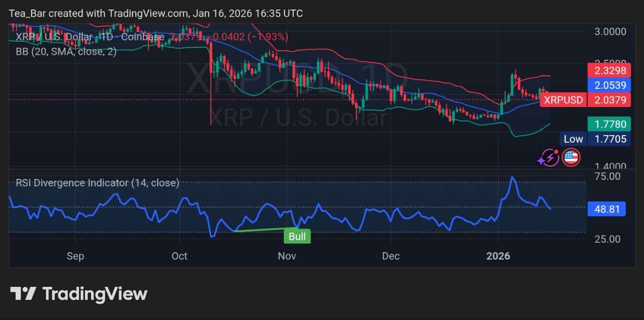Open the purple AI spark assistant icon
The height and width of the screenshot is (320, 644).
[549, 157]
